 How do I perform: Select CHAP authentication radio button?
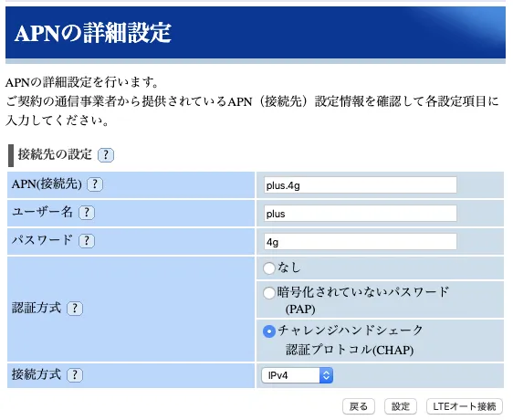tap(269, 331)
